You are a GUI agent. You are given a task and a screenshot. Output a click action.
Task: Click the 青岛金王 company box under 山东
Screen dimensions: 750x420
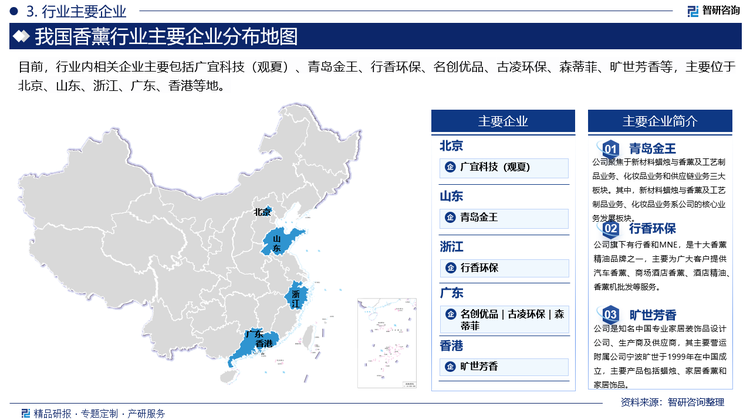point(504,218)
